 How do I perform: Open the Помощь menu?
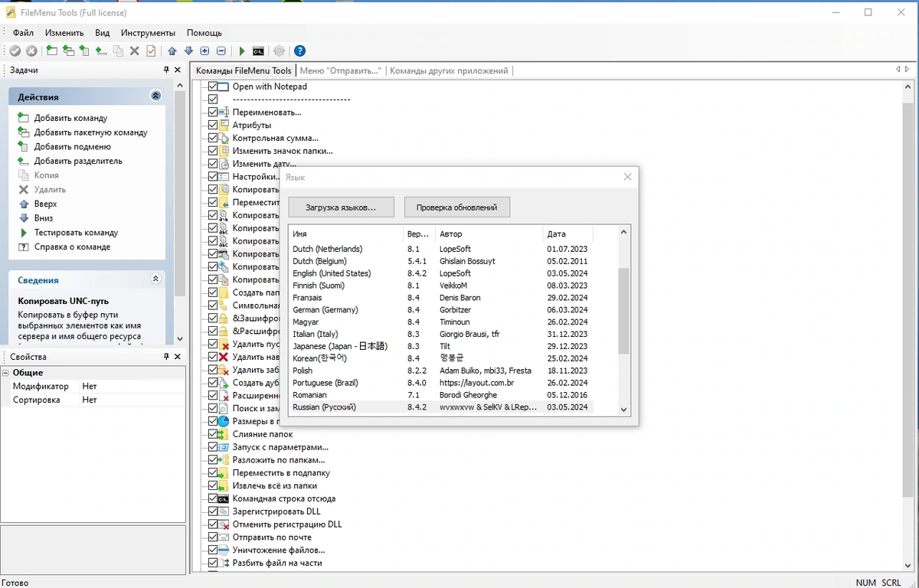click(204, 33)
